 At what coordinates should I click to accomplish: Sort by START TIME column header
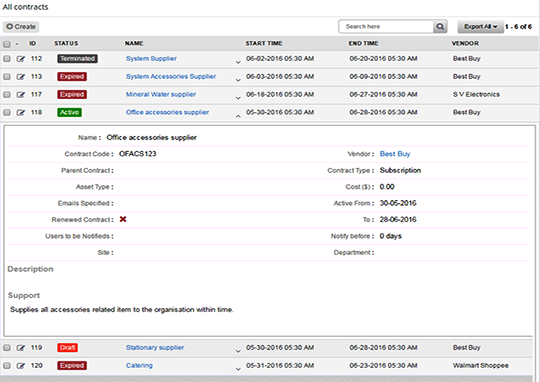tap(264, 43)
